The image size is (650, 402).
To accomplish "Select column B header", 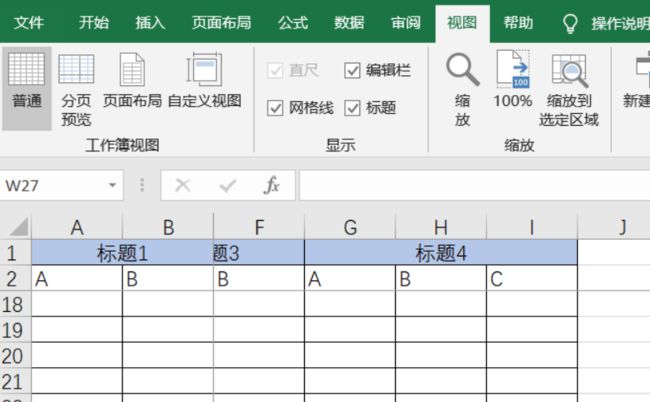I will tap(168, 227).
